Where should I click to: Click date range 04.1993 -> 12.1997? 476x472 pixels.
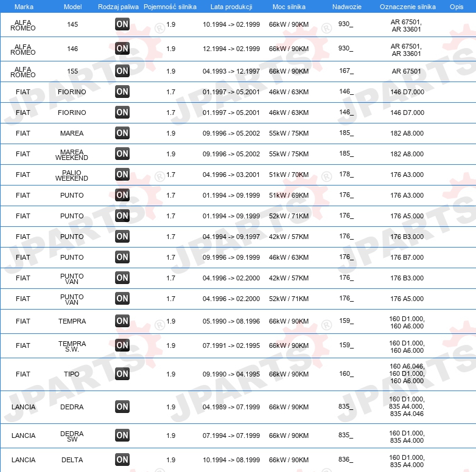pyautogui.click(x=231, y=71)
